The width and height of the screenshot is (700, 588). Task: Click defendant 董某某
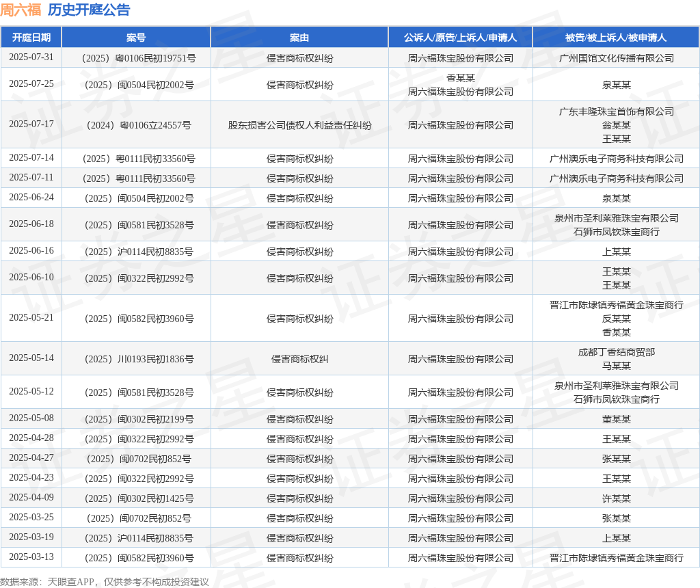point(617,419)
